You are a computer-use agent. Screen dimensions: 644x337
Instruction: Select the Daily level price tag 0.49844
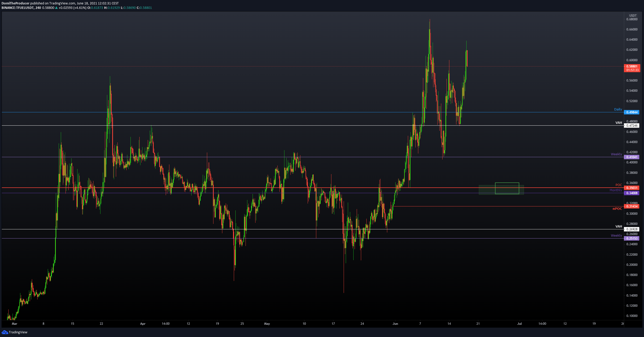(x=631, y=112)
